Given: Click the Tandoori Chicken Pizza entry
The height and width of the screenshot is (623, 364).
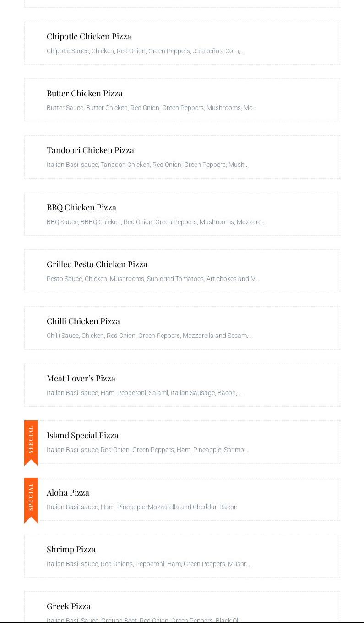Looking at the screenshot, I should (90, 150).
